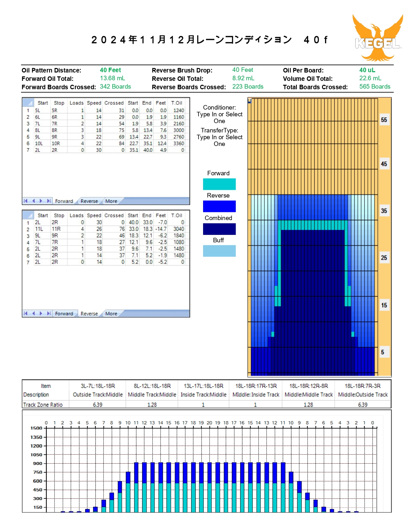Click the 22.6 mL Volume Oil Total value
The width and height of the screenshot is (411, 532).
(370, 78)
